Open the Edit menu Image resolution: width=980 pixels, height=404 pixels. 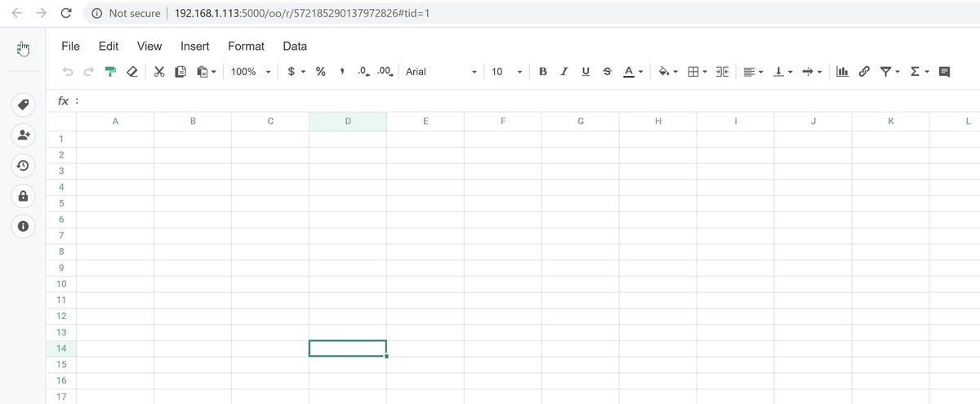point(109,47)
